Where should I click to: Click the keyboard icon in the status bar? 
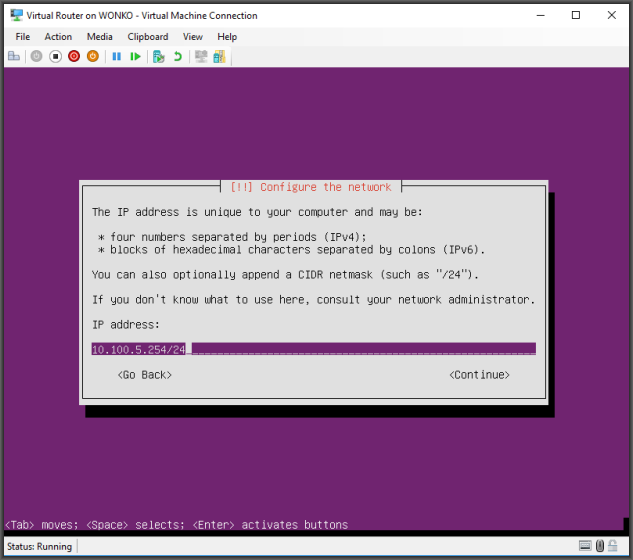coord(585,546)
